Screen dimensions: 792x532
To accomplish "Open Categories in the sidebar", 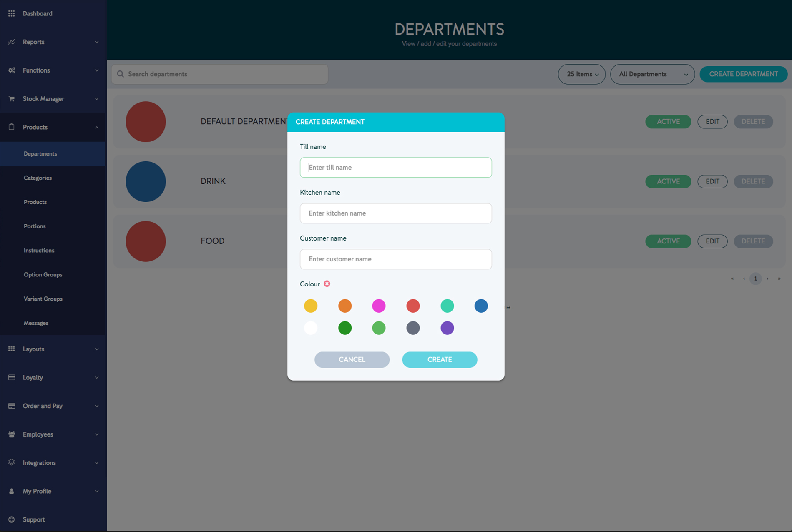I will (53, 178).
